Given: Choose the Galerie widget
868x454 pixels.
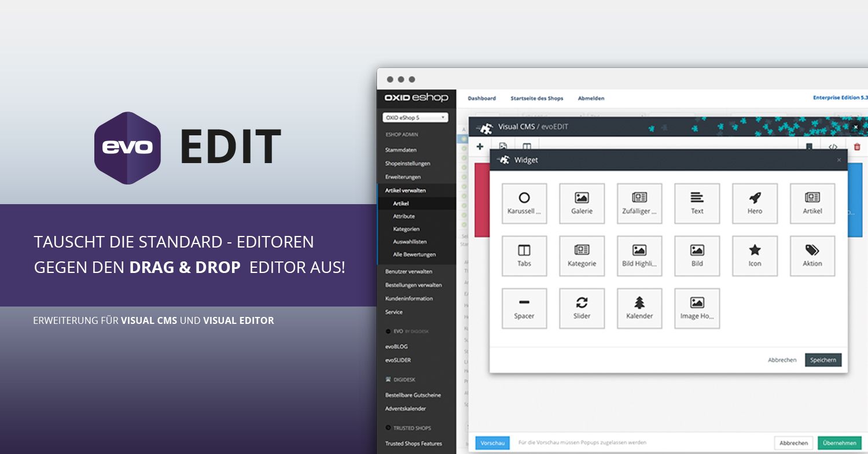Looking at the screenshot, I should [582, 204].
